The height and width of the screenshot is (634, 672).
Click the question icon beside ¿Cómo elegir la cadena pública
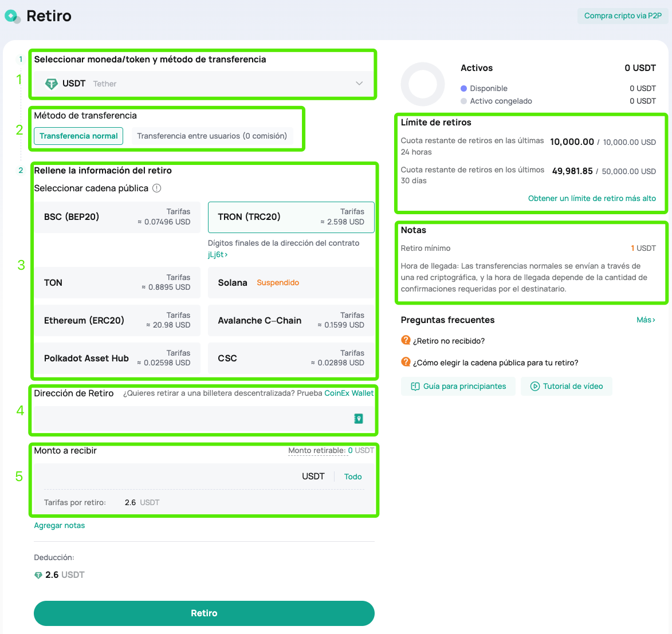click(x=406, y=362)
